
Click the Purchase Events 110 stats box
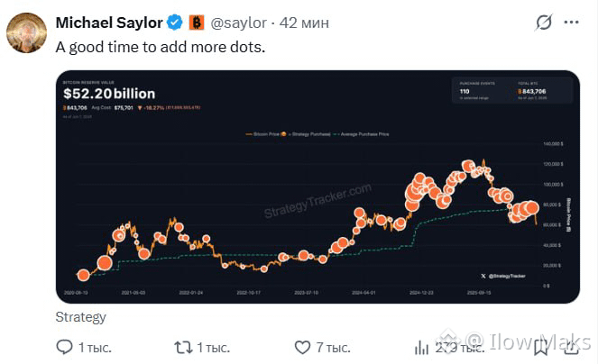(477, 91)
